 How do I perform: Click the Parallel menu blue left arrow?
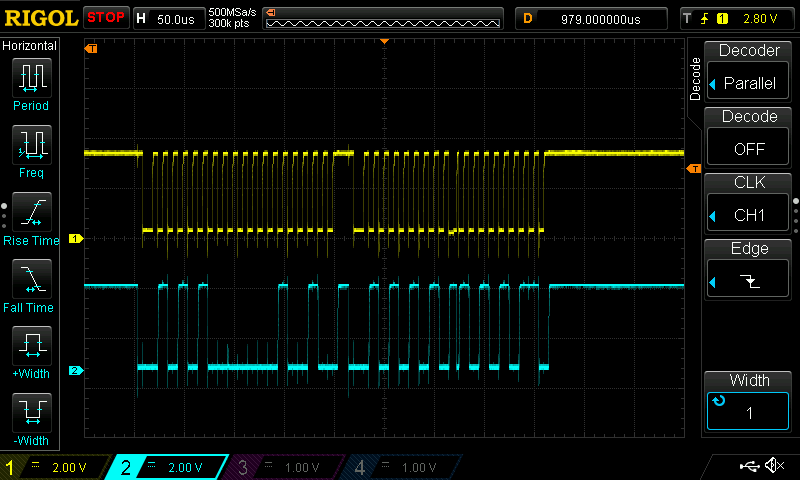click(x=713, y=84)
